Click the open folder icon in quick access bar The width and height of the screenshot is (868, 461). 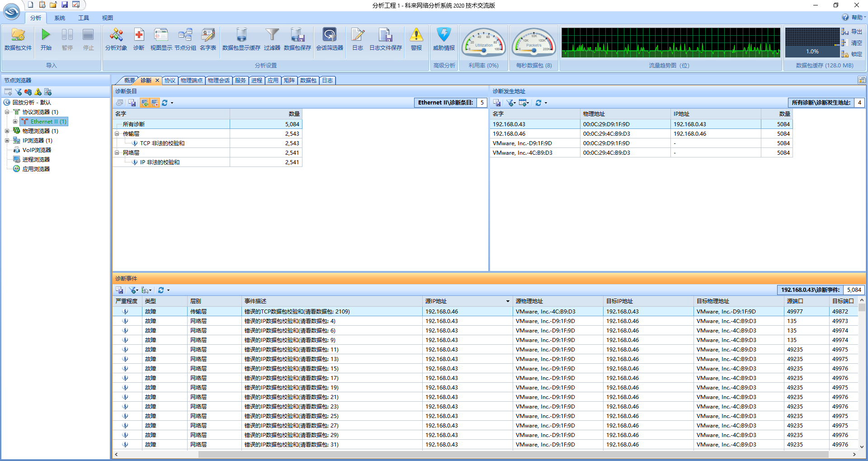(53, 5)
